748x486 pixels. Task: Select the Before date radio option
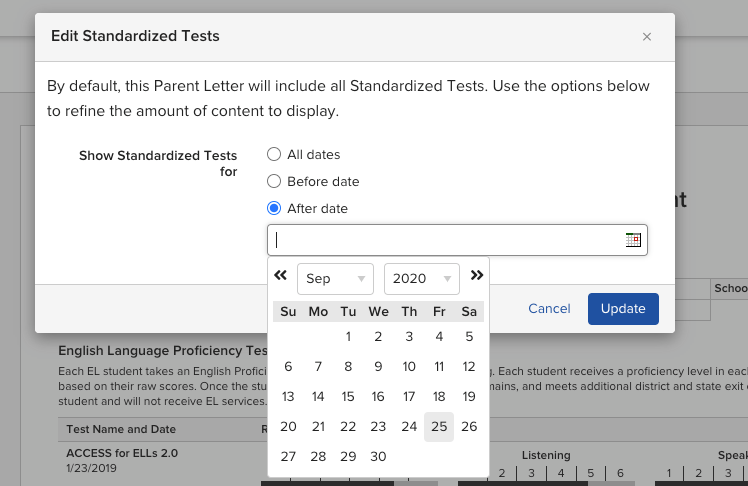274,182
